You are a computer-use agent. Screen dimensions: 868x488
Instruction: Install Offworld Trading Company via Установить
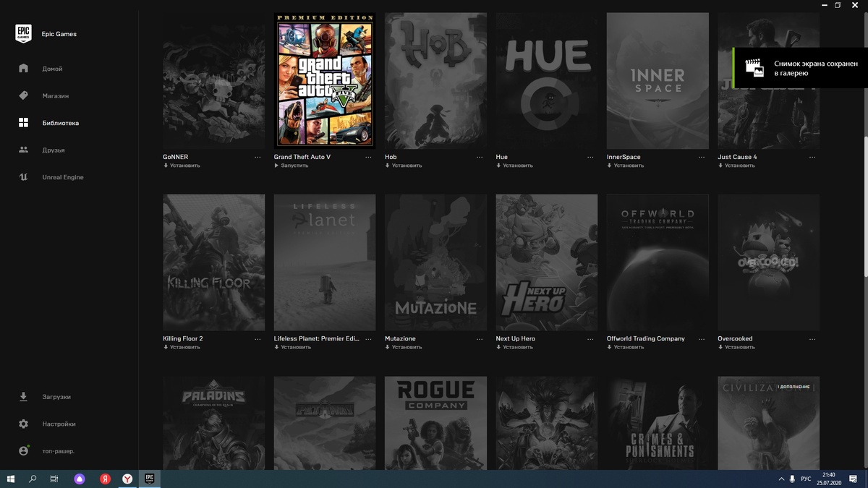pyautogui.click(x=625, y=347)
